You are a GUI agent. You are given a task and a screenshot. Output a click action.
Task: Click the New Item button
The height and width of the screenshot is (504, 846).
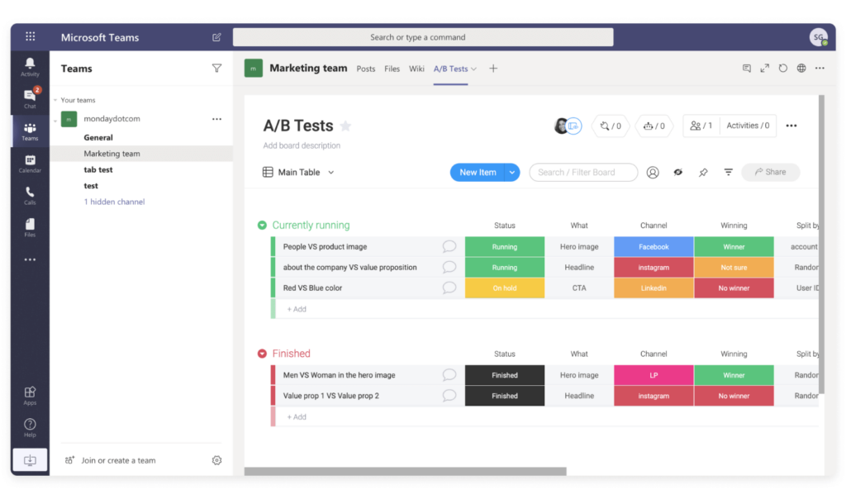point(478,172)
